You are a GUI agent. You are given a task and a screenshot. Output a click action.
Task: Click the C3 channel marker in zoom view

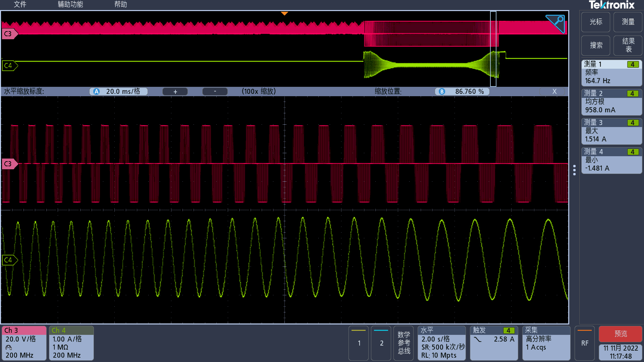[9, 164]
